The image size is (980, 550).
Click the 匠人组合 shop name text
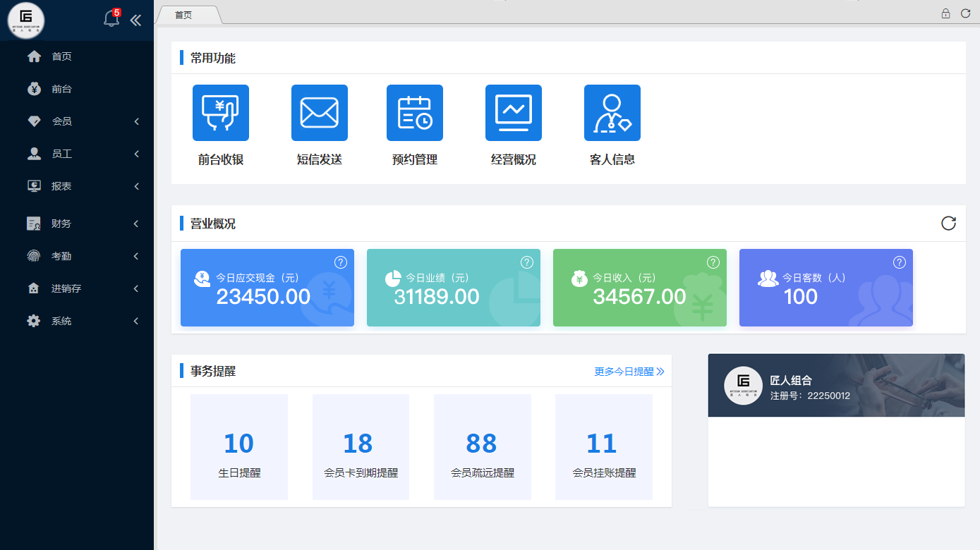click(x=791, y=381)
